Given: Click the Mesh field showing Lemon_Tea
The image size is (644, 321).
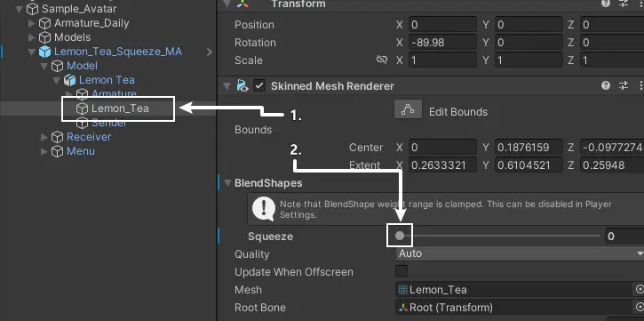Looking at the screenshot, I should coord(514,290).
